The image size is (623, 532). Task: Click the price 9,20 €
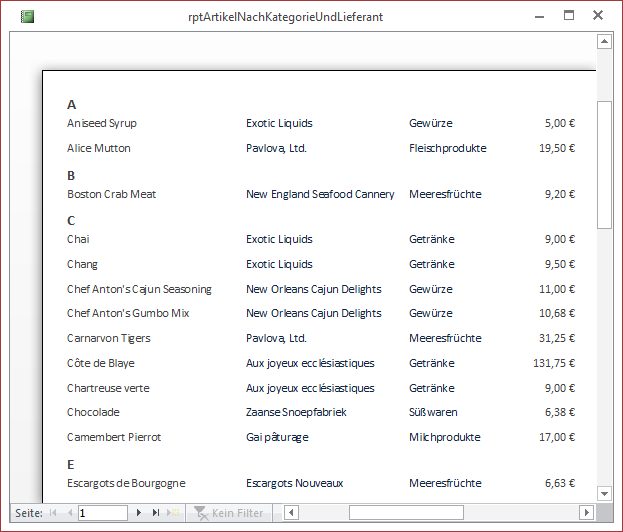coord(559,194)
